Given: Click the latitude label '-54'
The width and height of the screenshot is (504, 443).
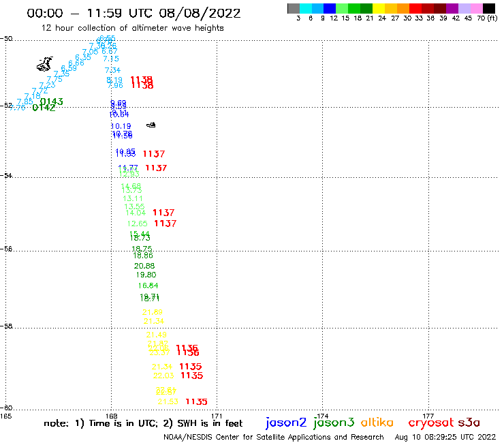Looking at the screenshot, I should (6, 176).
